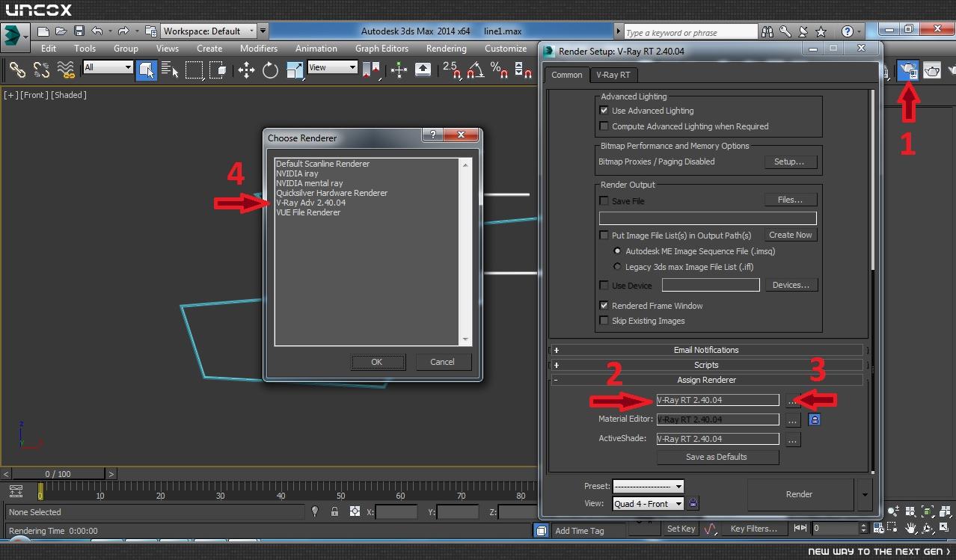Image resolution: width=956 pixels, height=560 pixels.
Task: Click the search binoculars icon
Action: pyautogui.click(x=767, y=31)
